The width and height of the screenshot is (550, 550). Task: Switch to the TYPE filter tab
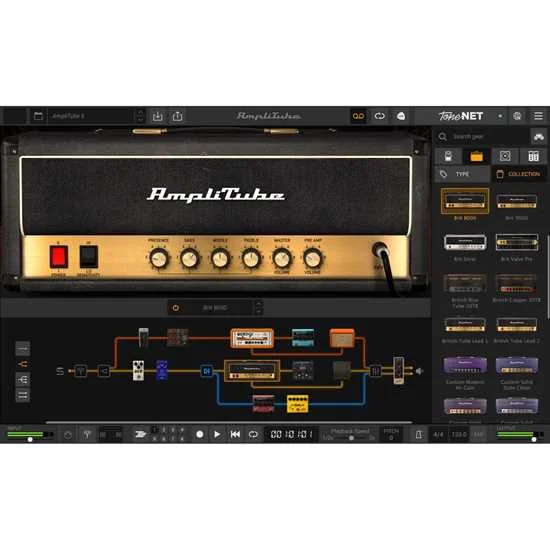click(x=463, y=174)
